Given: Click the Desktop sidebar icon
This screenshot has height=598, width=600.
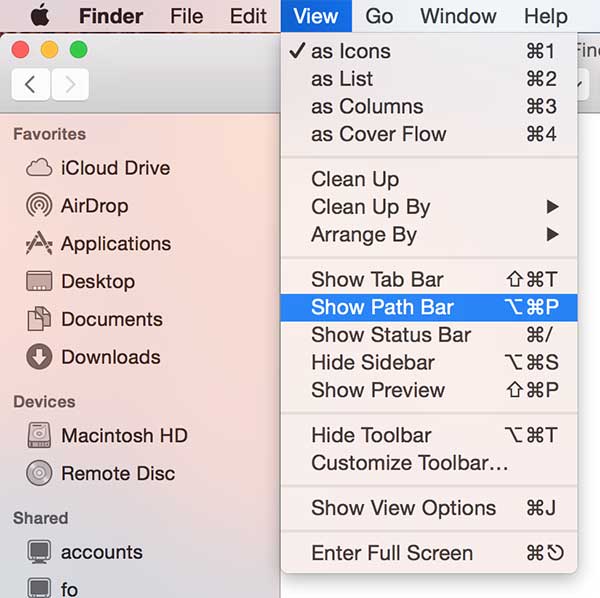Looking at the screenshot, I should click(x=39, y=281).
